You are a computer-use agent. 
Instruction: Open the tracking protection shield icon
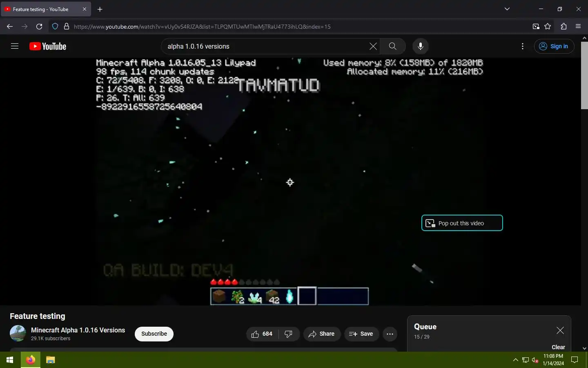(55, 27)
